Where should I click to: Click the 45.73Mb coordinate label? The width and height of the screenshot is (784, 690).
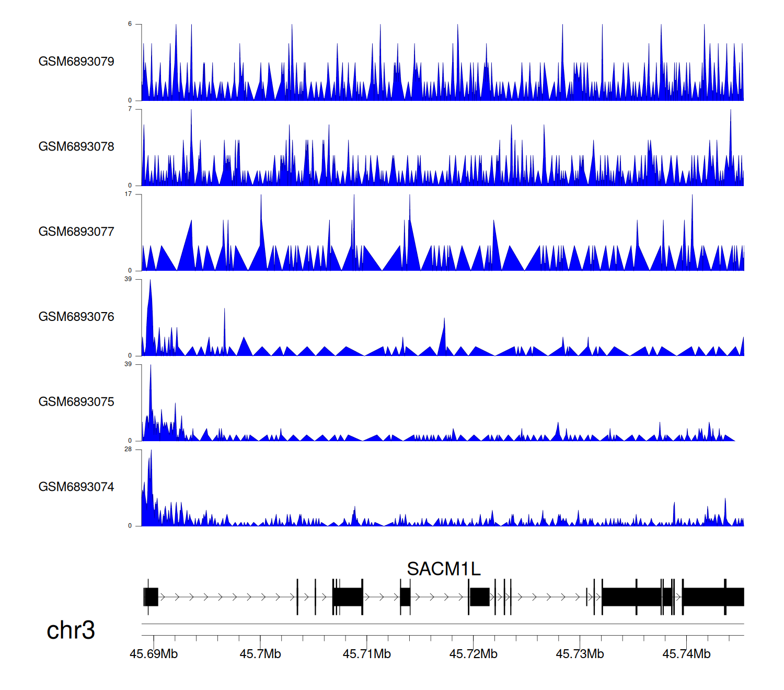580,654
